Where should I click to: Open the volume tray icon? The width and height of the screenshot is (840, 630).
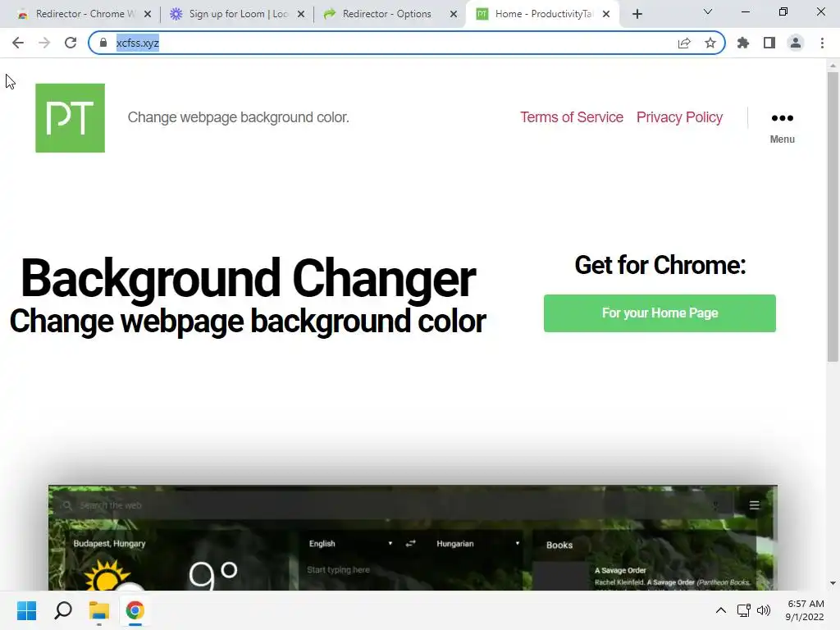[764, 610]
